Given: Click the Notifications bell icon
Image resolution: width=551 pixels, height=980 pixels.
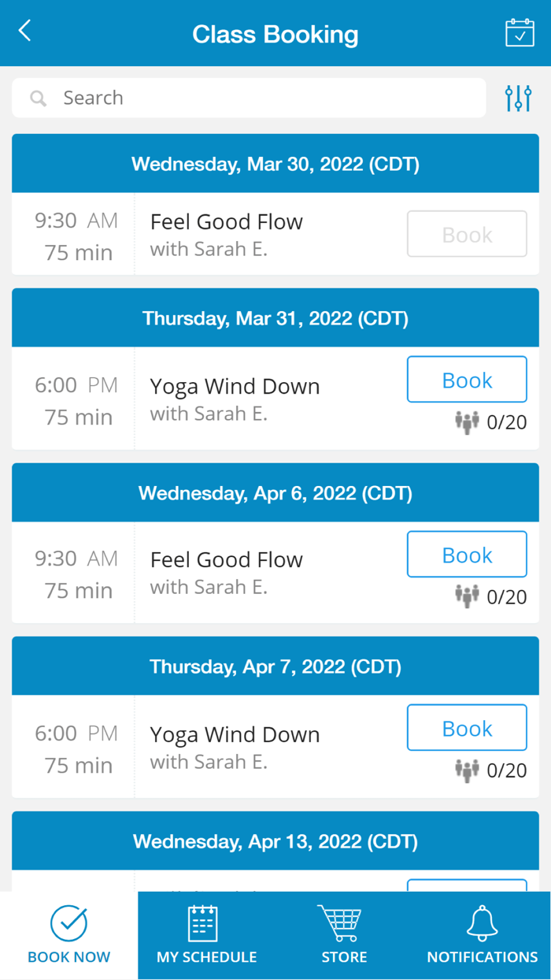Looking at the screenshot, I should (x=482, y=920).
